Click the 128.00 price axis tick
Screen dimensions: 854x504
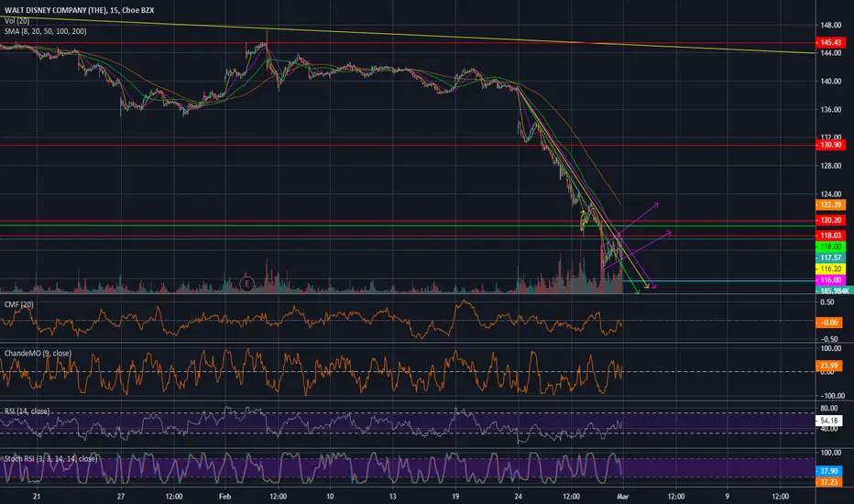(x=831, y=166)
